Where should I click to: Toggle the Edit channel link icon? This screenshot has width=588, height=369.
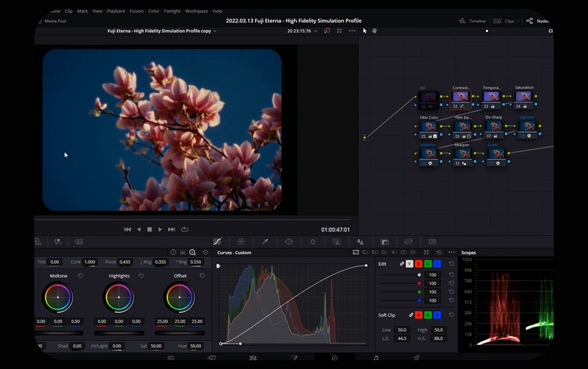pyautogui.click(x=402, y=264)
